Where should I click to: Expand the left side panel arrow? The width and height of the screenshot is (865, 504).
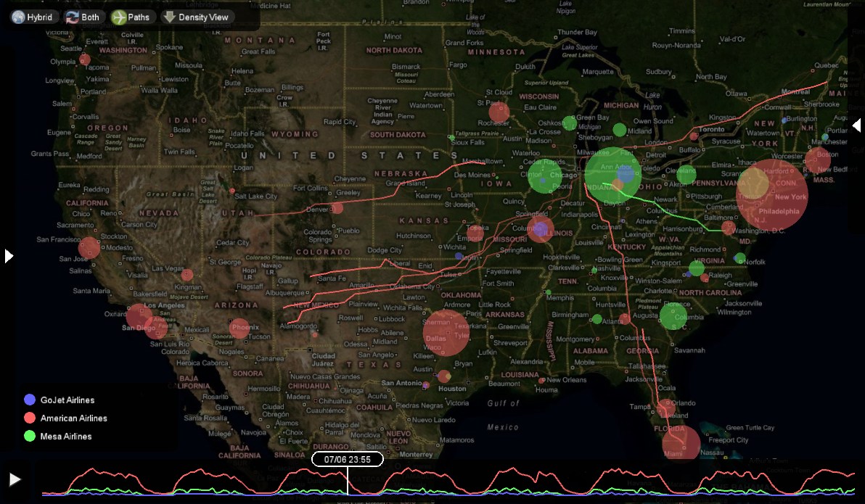[x=8, y=256]
